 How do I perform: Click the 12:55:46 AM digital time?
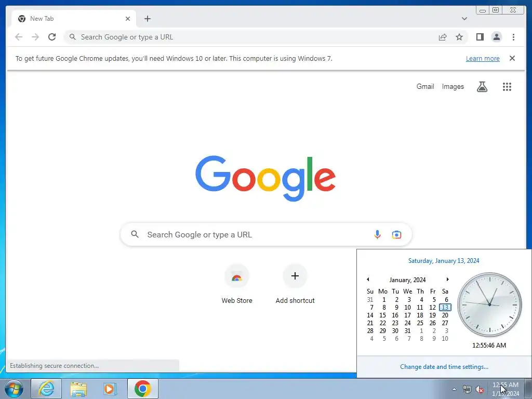(489, 345)
